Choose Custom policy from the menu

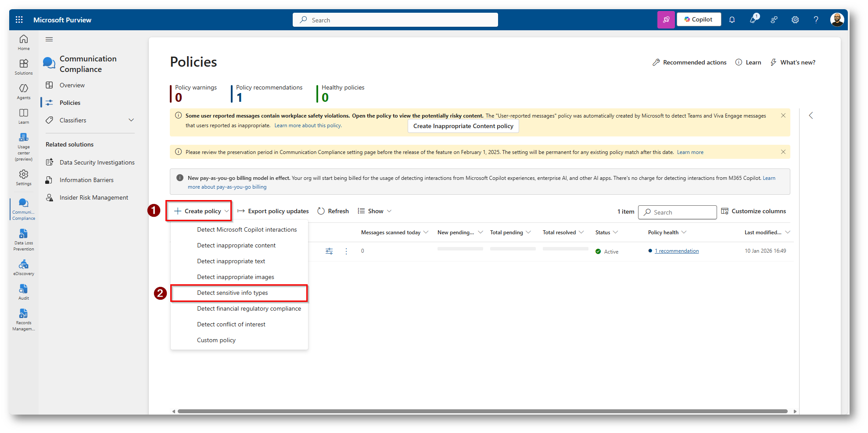click(216, 340)
